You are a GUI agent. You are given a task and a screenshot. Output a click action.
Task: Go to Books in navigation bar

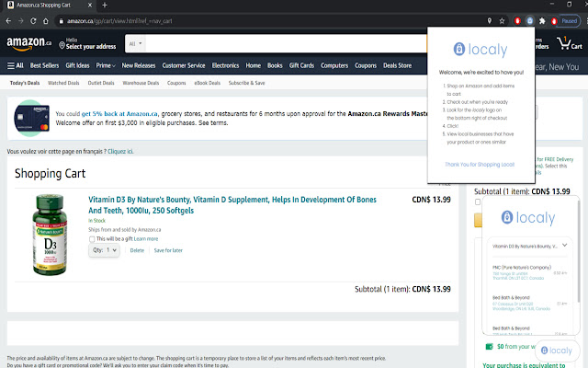[275, 65]
